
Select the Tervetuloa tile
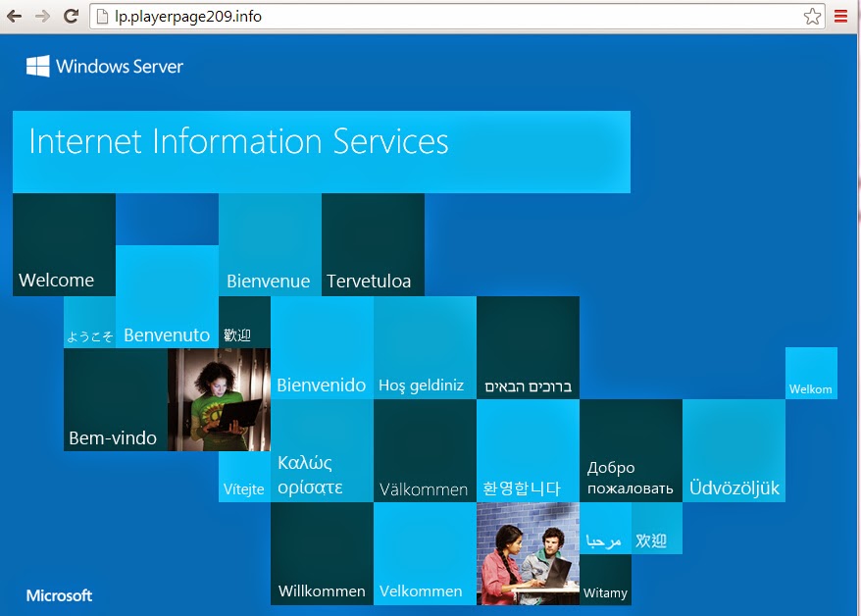click(x=373, y=244)
